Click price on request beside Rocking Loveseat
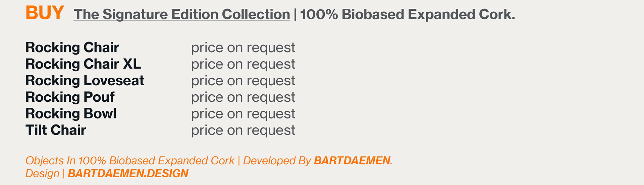The width and height of the screenshot is (644, 185). [x=243, y=81]
